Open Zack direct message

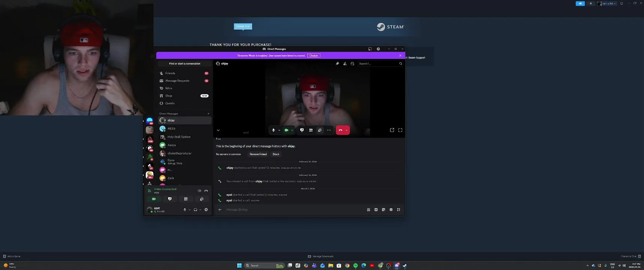[184, 178]
